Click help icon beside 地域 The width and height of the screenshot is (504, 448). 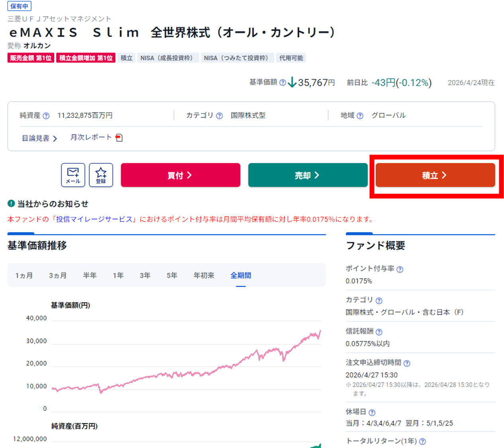click(x=360, y=116)
